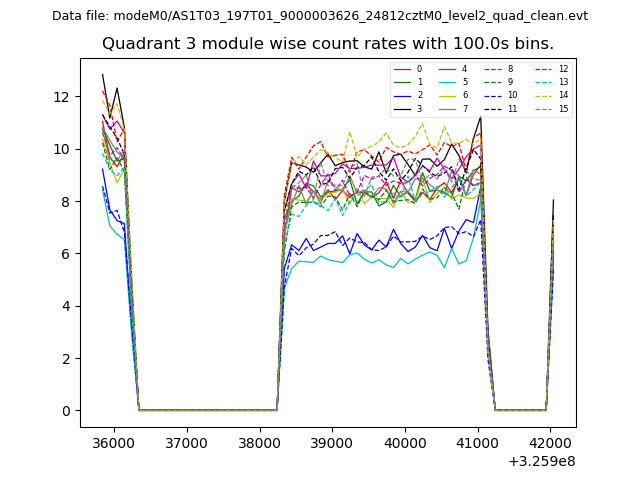Toggle the module 15 legend entry label

[x=563, y=108]
